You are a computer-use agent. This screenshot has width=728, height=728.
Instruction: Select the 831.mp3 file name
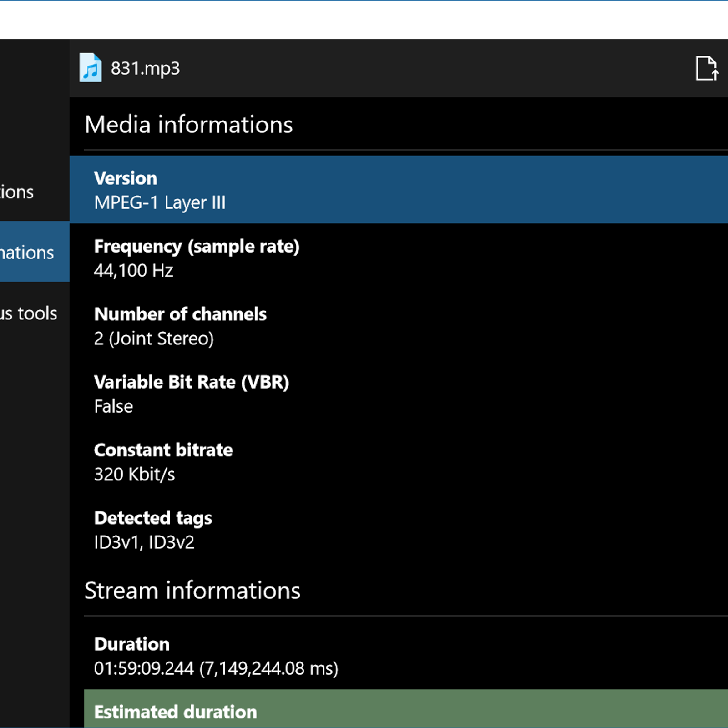145,68
